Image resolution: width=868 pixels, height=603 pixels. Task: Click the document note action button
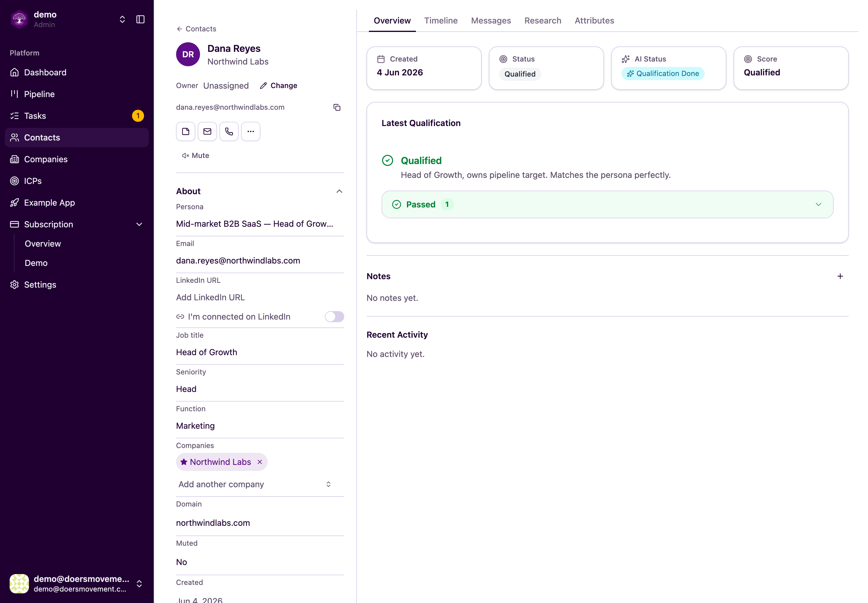click(x=185, y=131)
